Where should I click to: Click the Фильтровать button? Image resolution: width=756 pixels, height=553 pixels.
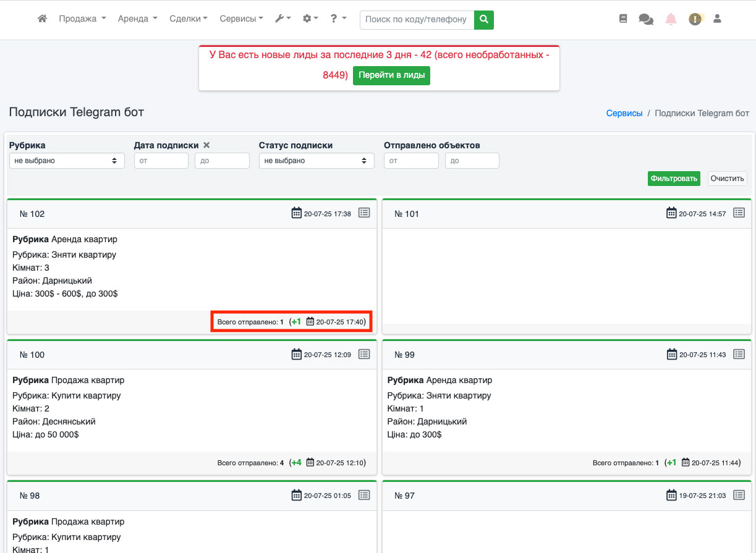point(674,179)
